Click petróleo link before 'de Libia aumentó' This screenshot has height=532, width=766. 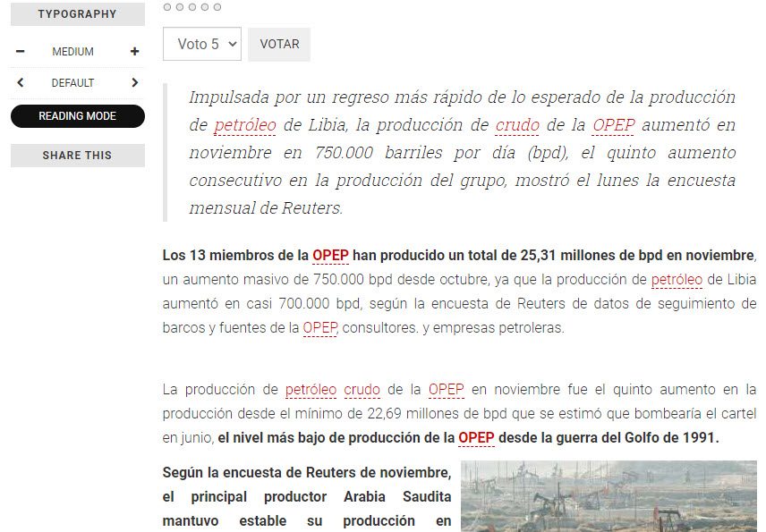pos(677,280)
